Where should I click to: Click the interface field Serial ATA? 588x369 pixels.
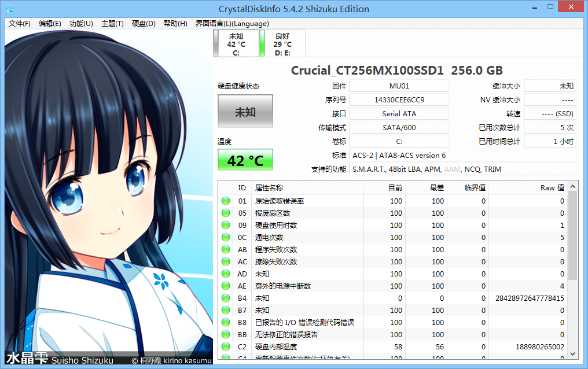(399, 113)
